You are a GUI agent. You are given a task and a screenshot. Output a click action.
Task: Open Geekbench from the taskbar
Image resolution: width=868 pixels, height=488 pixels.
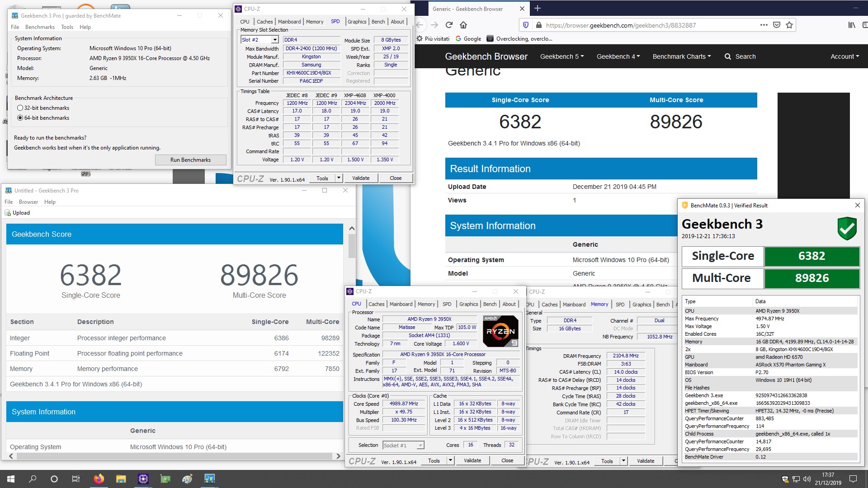pos(209,479)
